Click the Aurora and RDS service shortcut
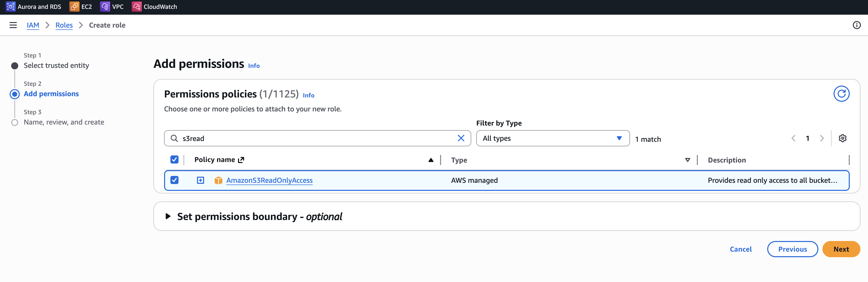 33,7
